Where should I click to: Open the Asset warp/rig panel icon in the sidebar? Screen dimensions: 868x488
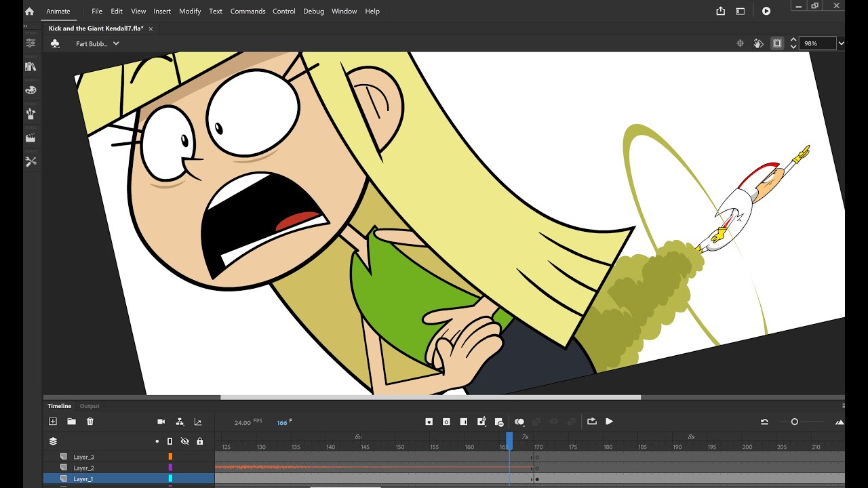point(31,114)
